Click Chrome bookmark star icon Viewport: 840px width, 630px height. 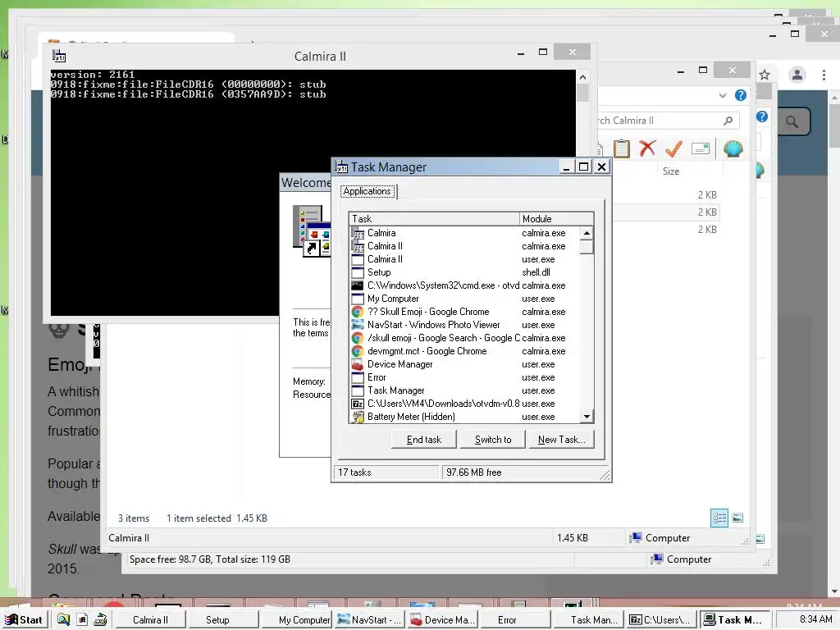coord(765,75)
